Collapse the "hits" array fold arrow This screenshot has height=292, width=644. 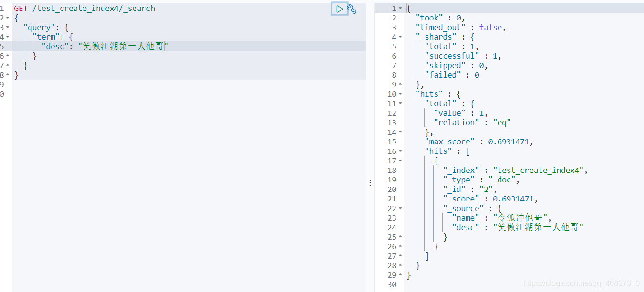pos(400,151)
